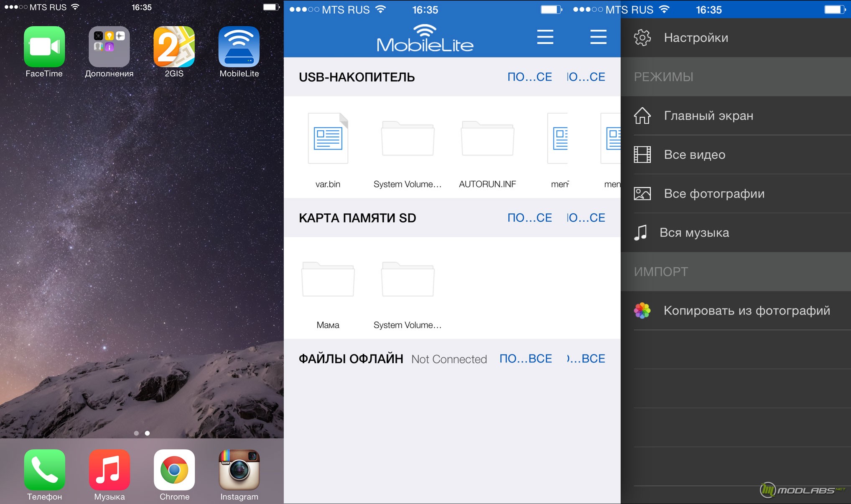Click the picture icon for Все фотографии
The width and height of the screenshot is (851, 504).
coord(642,193)
